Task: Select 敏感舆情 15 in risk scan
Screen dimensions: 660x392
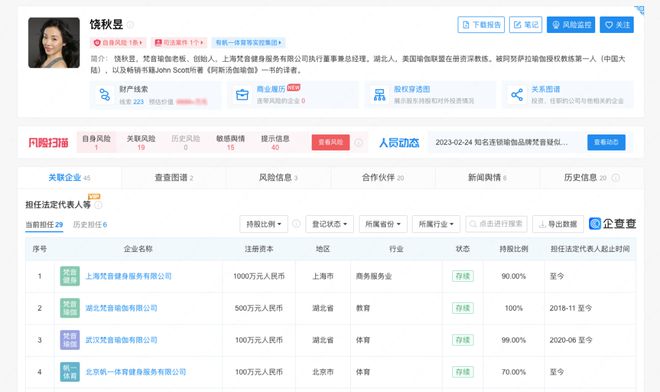Action: pyautogui.click(x=231, y=142)
